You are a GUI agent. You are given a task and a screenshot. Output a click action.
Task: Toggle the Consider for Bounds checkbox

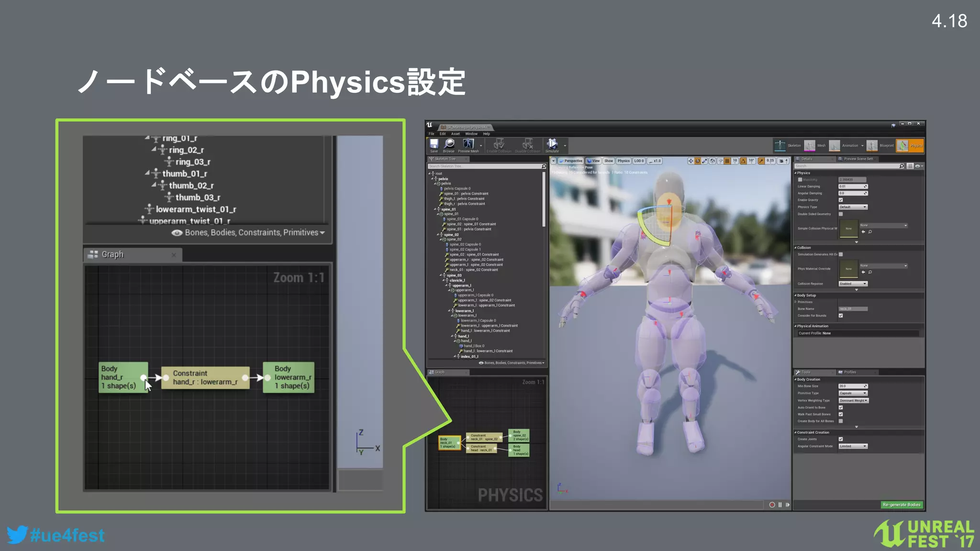[x=841, y=316]
